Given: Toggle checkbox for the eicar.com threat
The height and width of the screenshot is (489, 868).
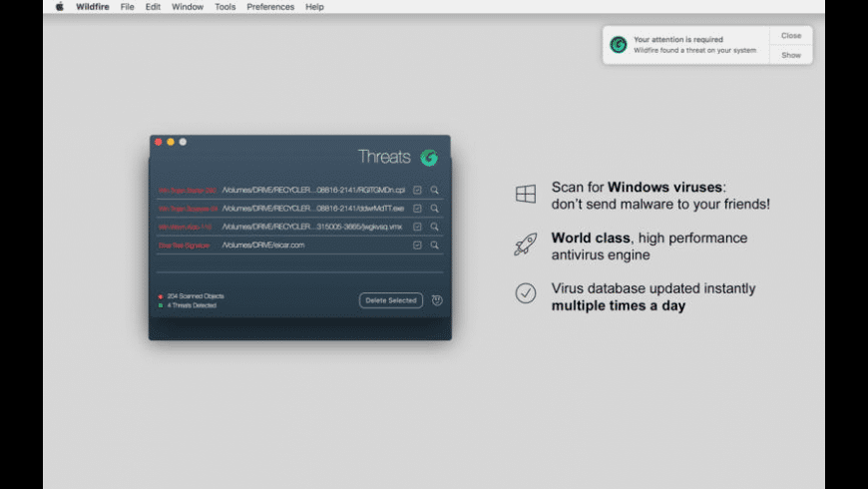Looking at the screenshot, I should (417, 244).
